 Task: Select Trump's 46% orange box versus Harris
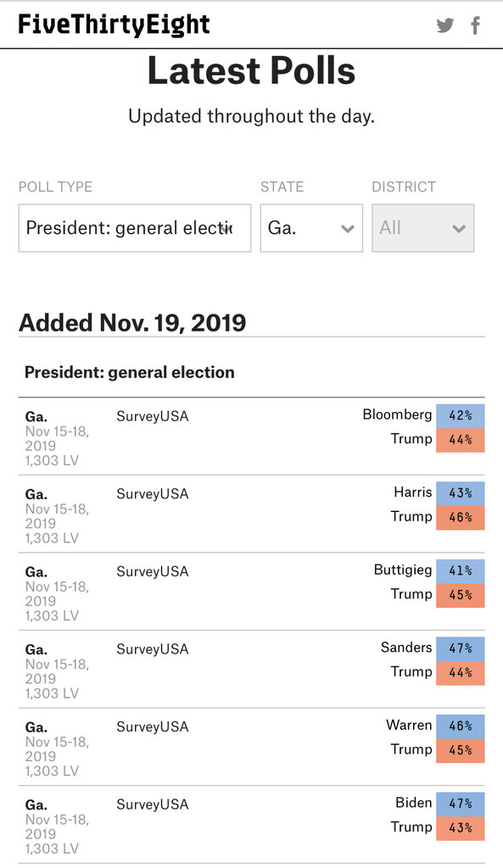click(461, 518)
